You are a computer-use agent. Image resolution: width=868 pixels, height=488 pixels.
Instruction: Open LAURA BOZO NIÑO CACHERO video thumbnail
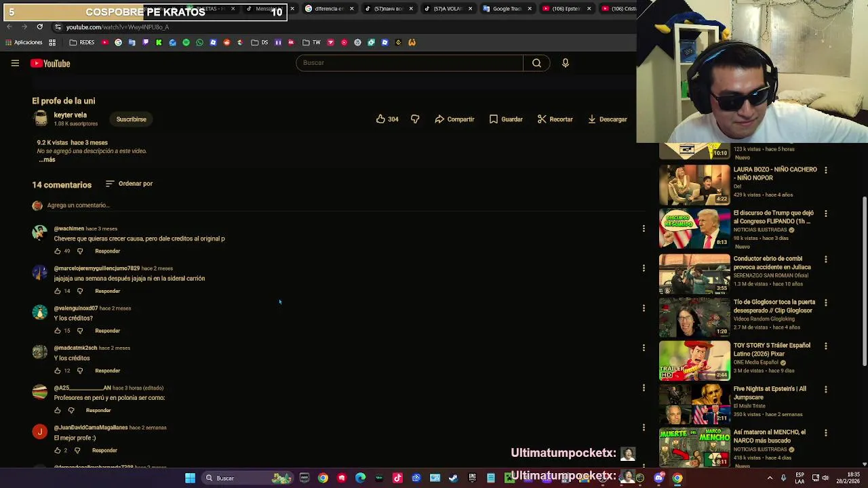(694, 184)
